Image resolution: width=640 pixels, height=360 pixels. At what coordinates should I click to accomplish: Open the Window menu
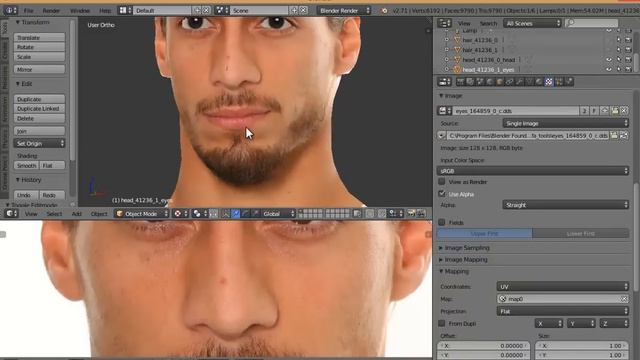pos(80,11)
